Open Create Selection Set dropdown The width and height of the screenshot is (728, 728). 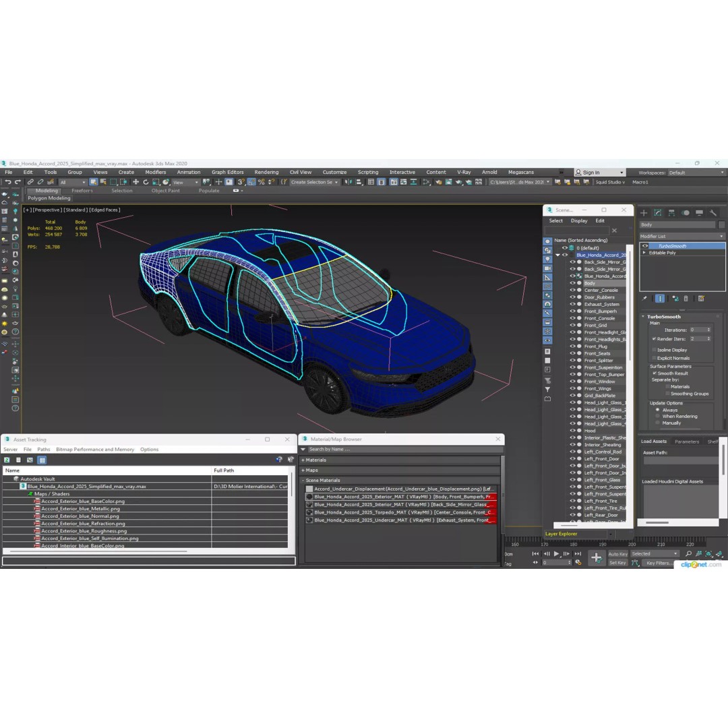click(x=314, y=183)
